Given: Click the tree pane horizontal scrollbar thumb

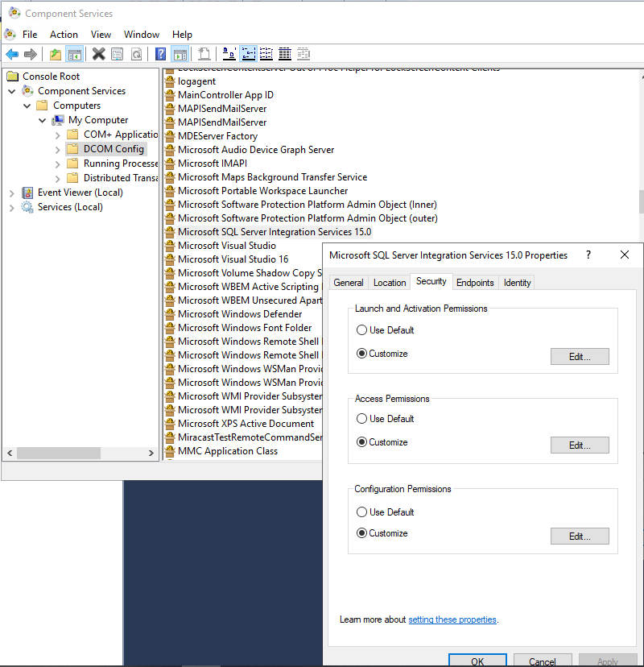Looking at the screenshot, I should pos(59,453).
